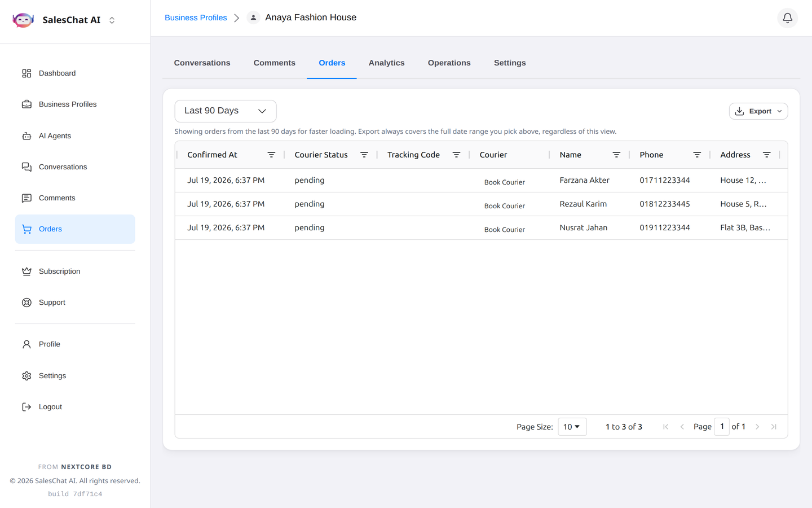Click the page number input field
812x508 pixels.
point(722,427)
